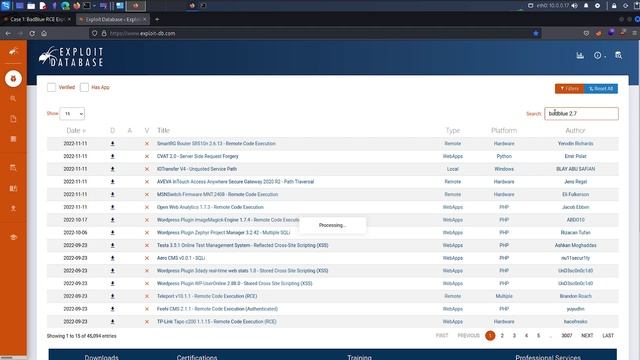Sort table by the Type column header
Viewport: 640px width, 360px height.
(x=453, y=131)
